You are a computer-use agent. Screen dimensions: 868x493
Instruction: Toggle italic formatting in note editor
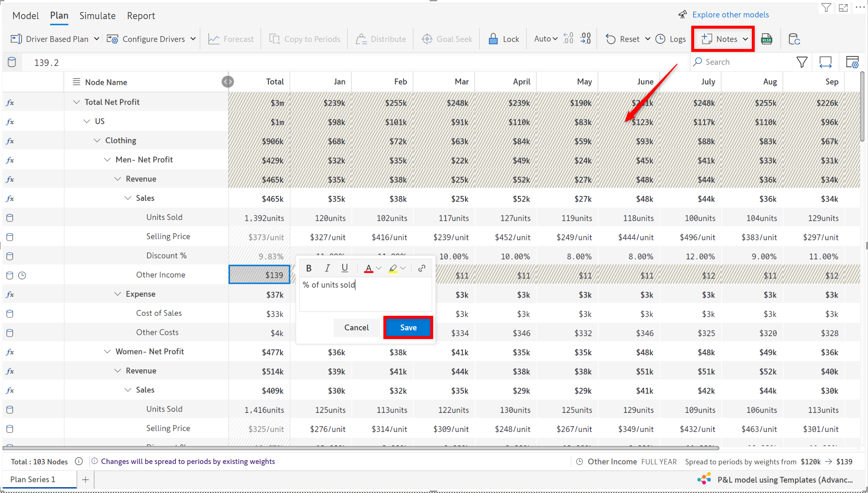click(x=327, y=268)
